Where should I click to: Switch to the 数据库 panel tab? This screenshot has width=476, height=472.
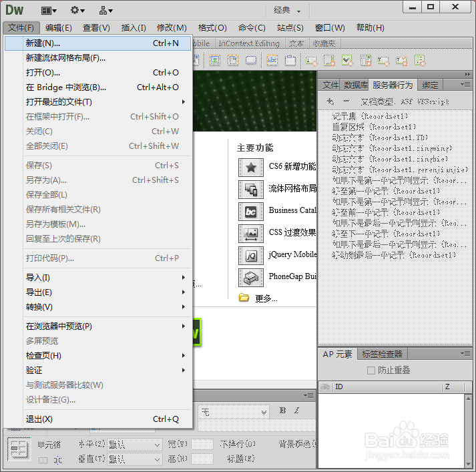355,85
